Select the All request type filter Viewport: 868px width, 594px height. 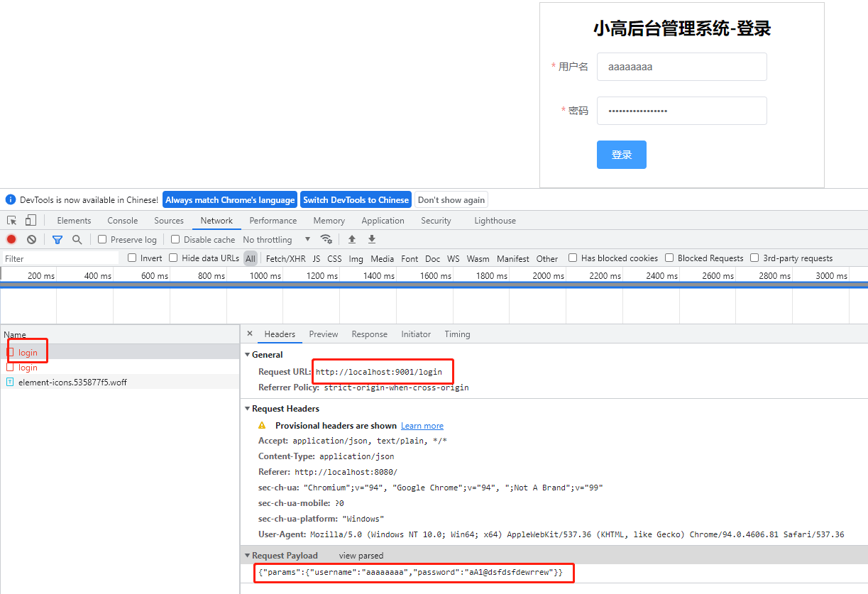click(251, 258)
